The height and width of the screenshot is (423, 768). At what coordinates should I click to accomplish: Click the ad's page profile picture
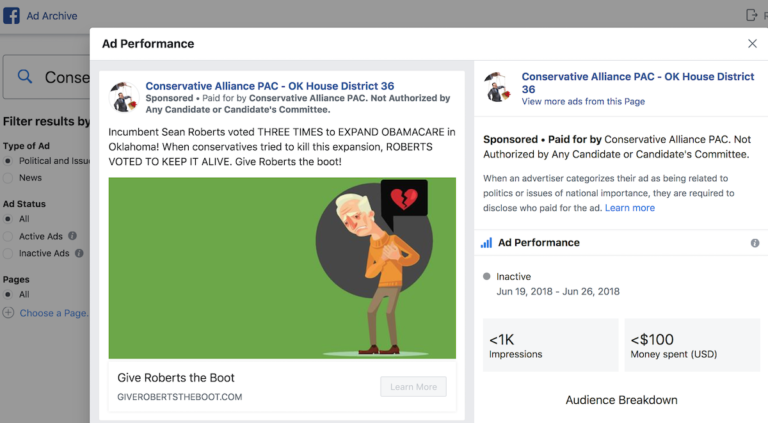tap(124, 96)
